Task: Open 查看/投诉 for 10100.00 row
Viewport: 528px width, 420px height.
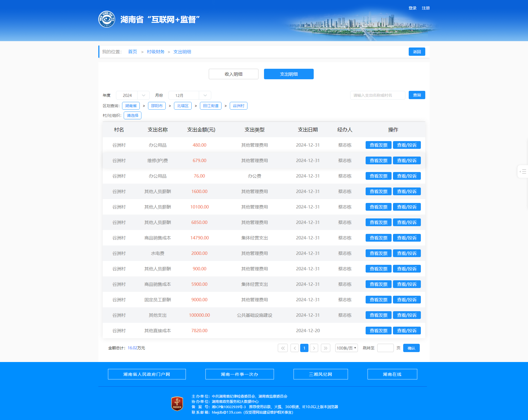Action: point(407,207)
